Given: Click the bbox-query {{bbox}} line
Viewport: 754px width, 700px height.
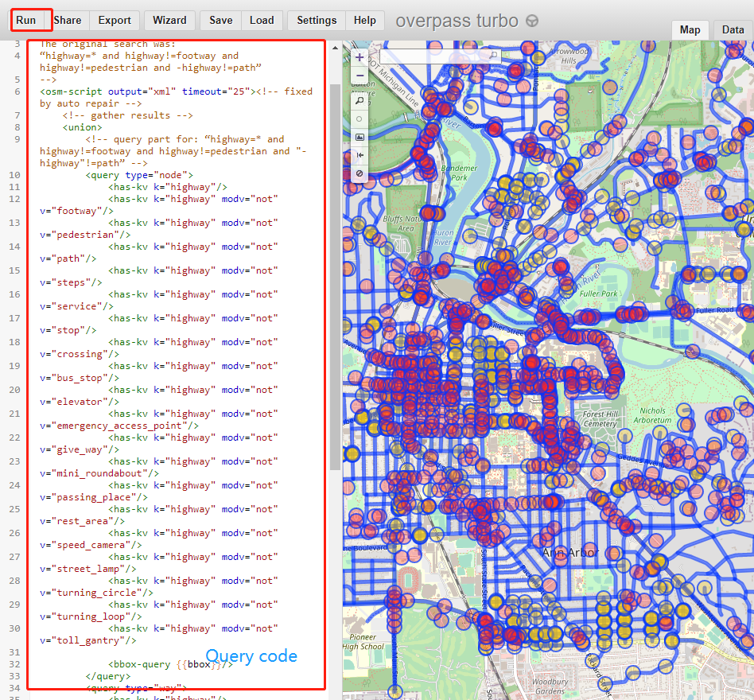Looking at the screenshot, I should click(170, 664).
